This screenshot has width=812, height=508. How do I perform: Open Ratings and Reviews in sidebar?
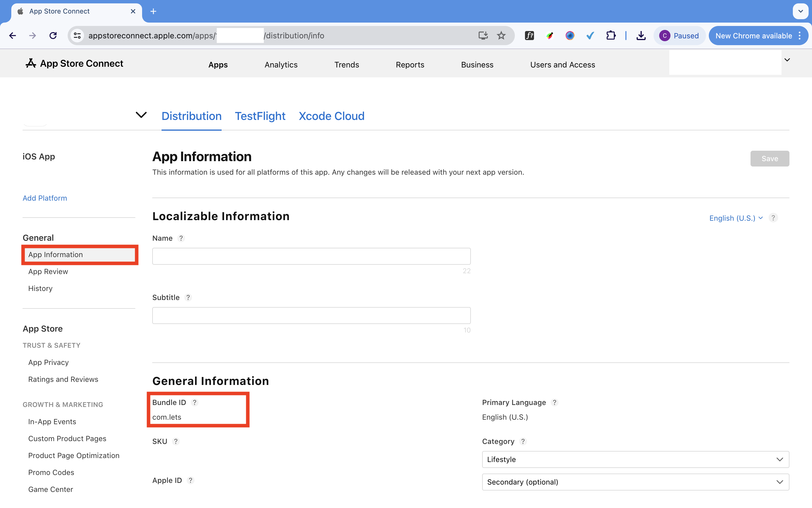(63, 379)
